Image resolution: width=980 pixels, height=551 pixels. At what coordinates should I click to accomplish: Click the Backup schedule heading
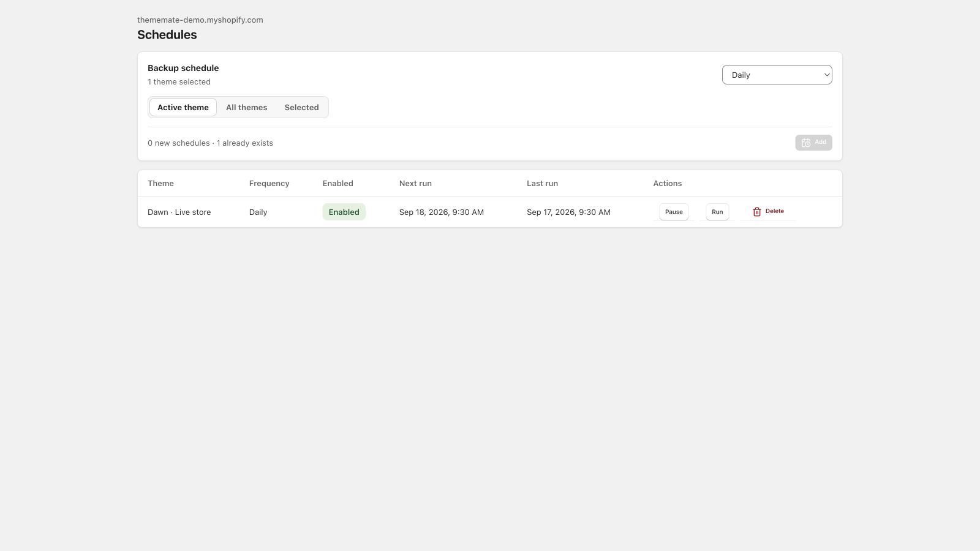(183, 68)
